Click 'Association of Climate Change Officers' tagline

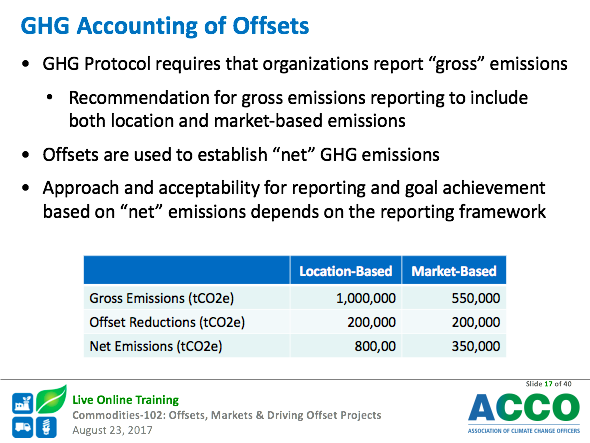(x=524, y=431)
